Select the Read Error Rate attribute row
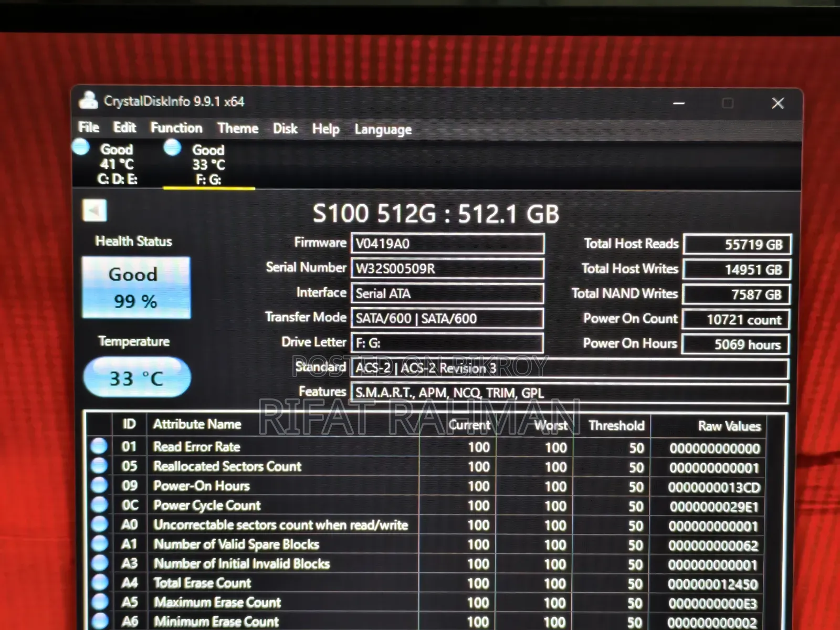 (x=426, y=447)
